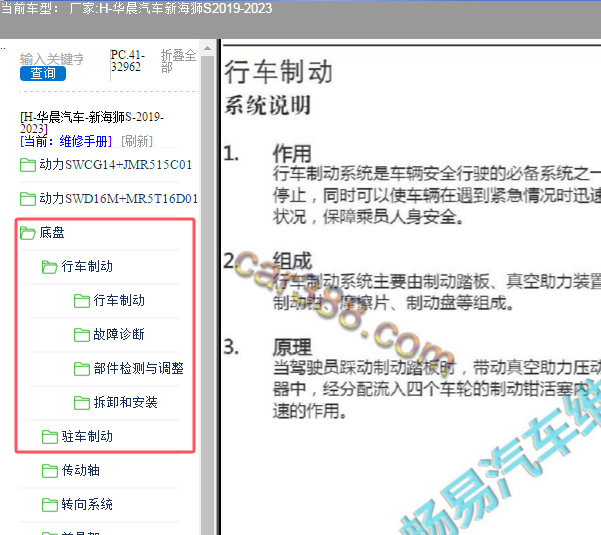Collapse the 底盘 open folder icon
Image resolution: width=601 pixels, height=535 pixels.
click(x=28, y=233)
